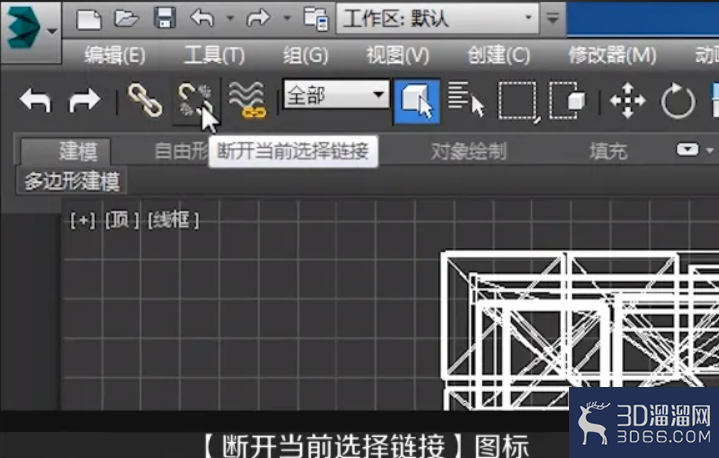719x458 pixels.
Task: Activate the Select and Rotate tool
Action: point(678,100)
